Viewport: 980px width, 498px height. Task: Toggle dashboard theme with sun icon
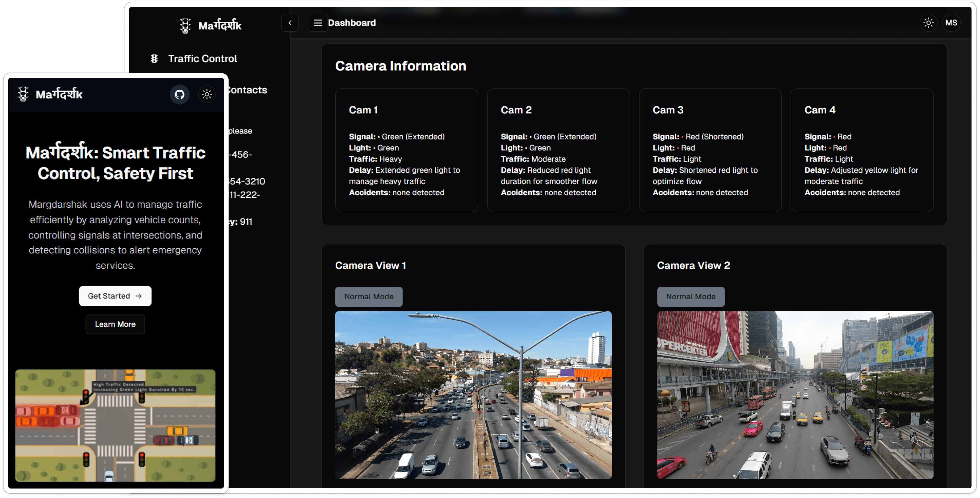point(928,23)
